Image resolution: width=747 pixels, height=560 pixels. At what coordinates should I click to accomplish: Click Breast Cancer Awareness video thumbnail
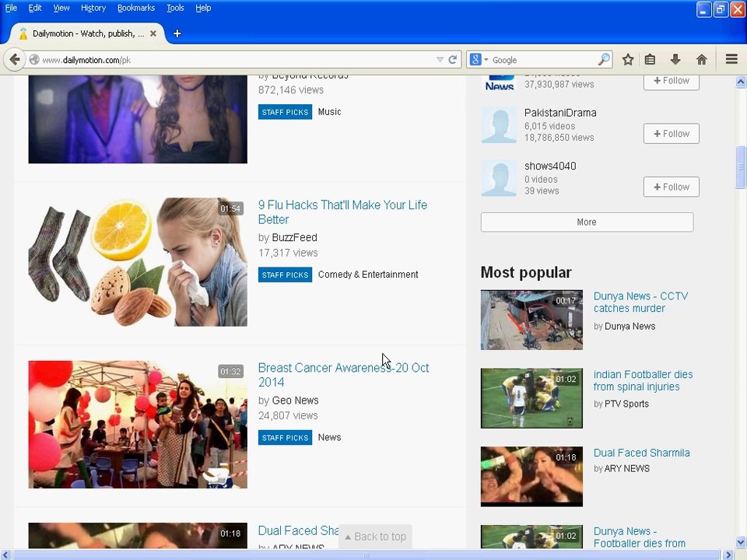138,425
